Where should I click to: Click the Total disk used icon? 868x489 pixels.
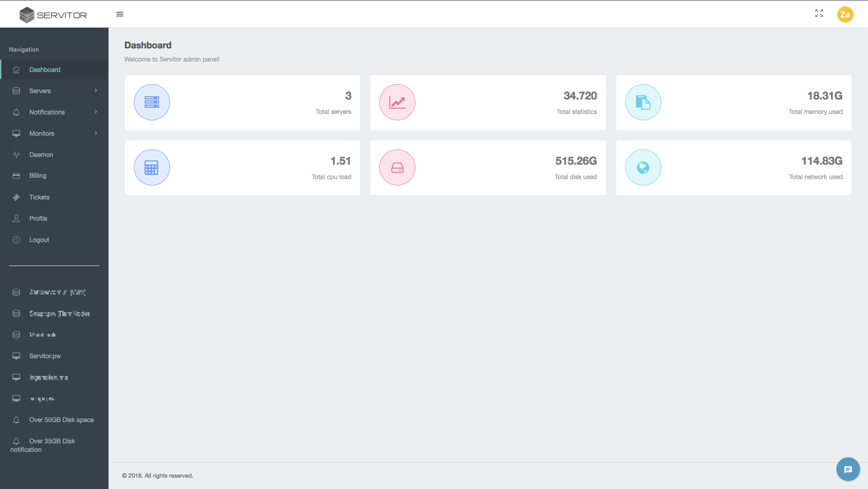tap(397, 167)
